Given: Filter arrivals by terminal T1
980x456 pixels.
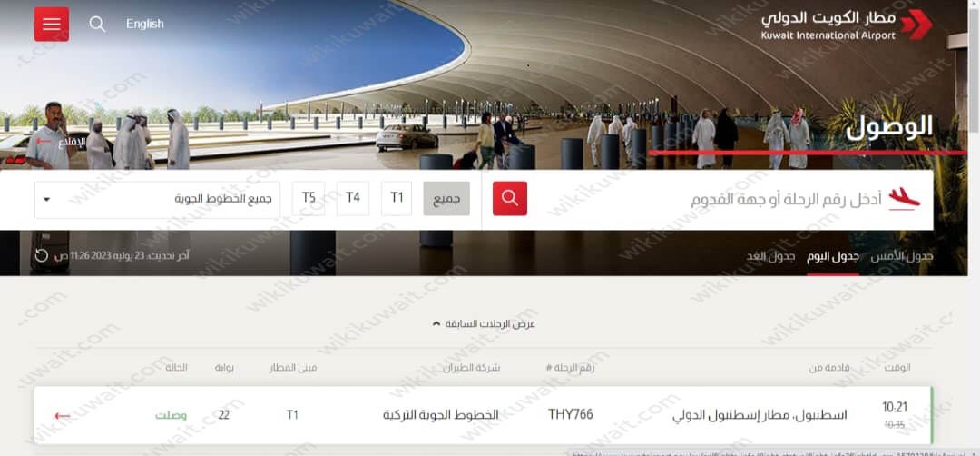Looking at the screenshot, I should click(x=397, y=199).
